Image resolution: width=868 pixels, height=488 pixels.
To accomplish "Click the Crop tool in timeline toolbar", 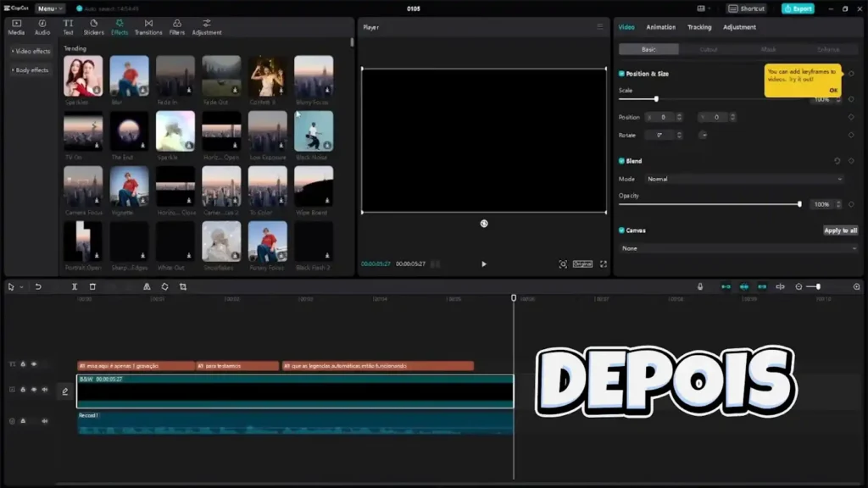I will [183, 287].
